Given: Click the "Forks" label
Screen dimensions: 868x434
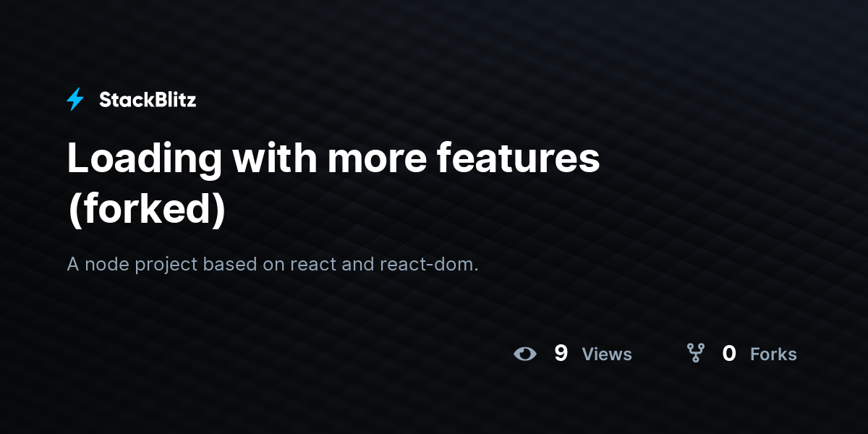Looking at the screenshot, I should [773, 354].
